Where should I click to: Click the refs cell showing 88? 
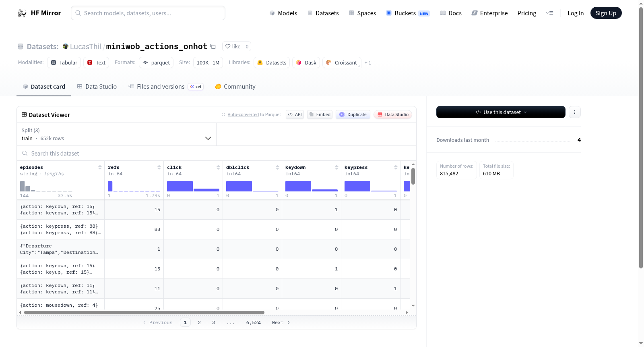click(x=134, y=229)
